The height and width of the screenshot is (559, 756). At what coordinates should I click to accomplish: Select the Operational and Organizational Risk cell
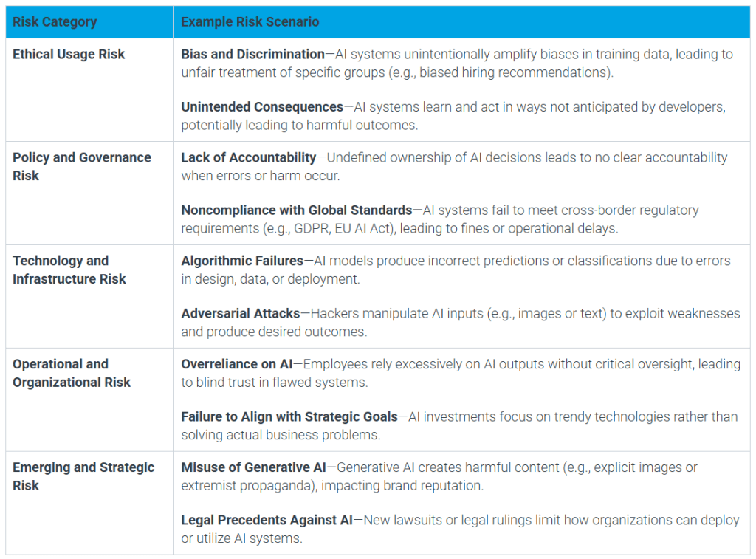[72, 373]
